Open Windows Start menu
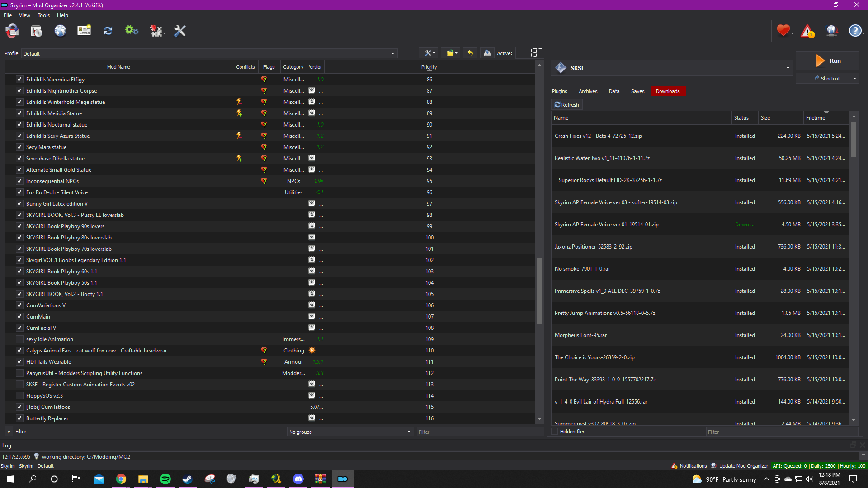 (11, 479)
